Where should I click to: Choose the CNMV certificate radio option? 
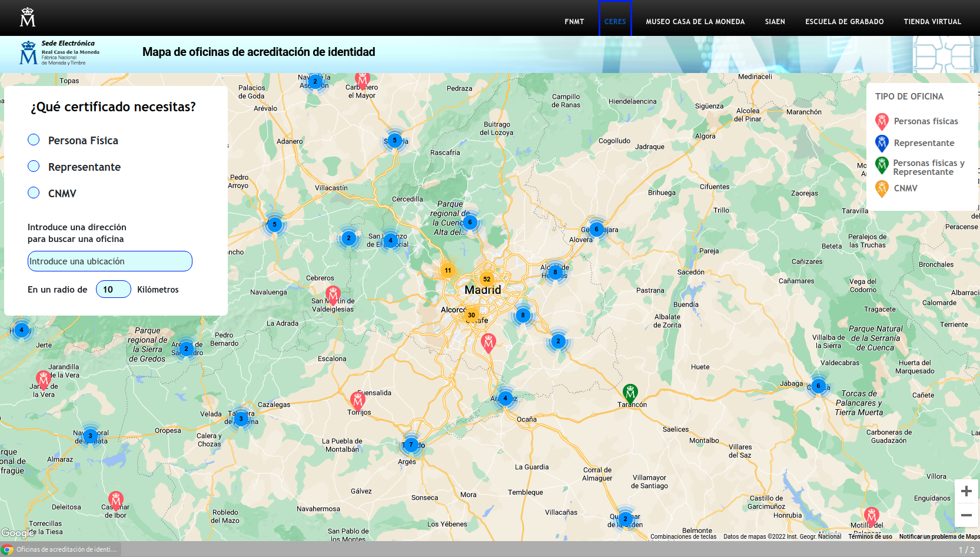[x=34, y=193]
